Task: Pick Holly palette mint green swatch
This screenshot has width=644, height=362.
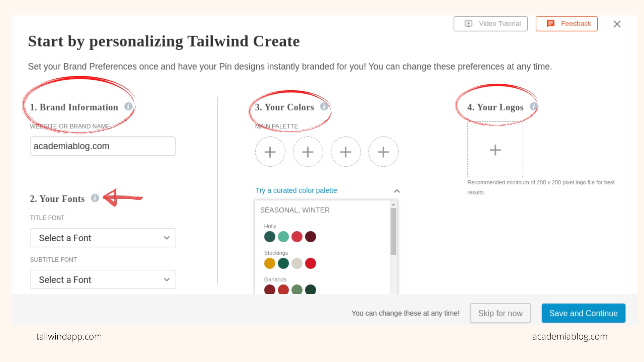Action: 283,237
